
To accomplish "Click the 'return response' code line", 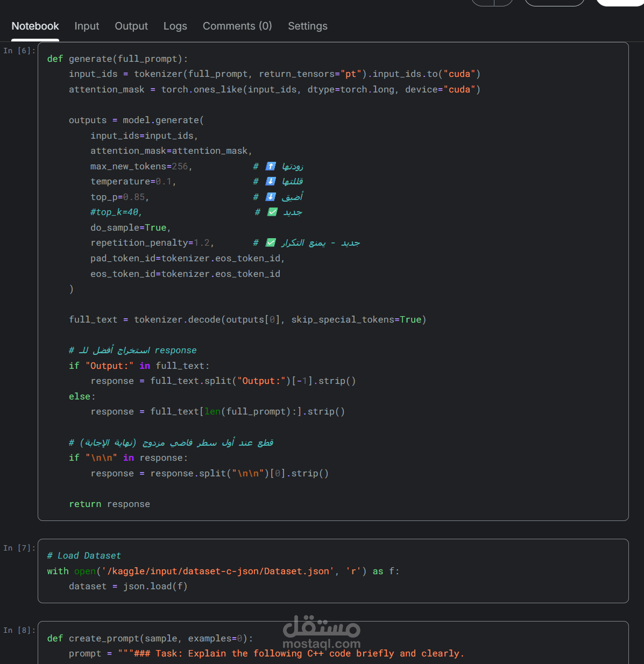I will tap(109, 504).
